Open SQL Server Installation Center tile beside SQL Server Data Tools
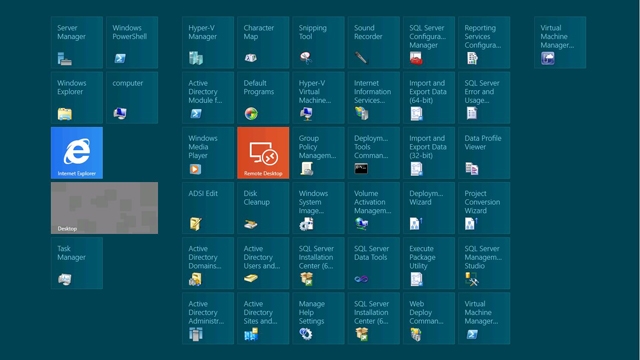The width and height of the screenshot is (640, 360). point(318,263)
